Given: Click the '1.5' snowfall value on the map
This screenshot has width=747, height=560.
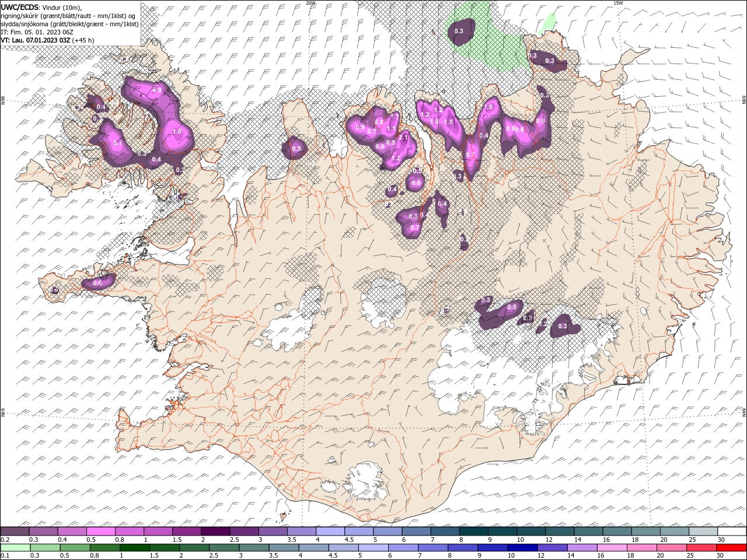Looking at the screenshot, I should pos(448,122).
